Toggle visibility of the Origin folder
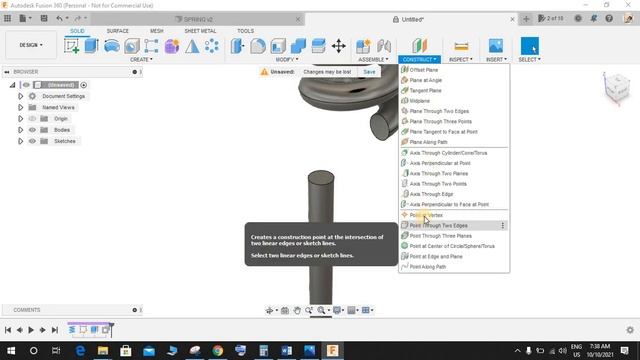This screenshot has width=640, height=360. (32, 119)
